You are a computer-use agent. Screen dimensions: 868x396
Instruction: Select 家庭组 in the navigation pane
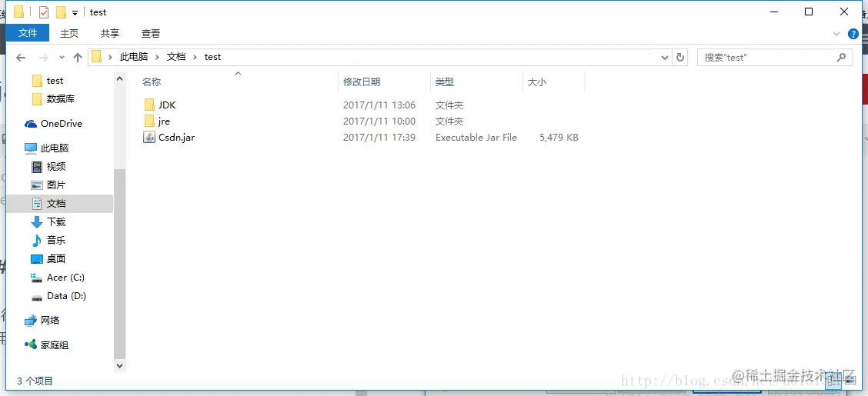tap(54, 345)
